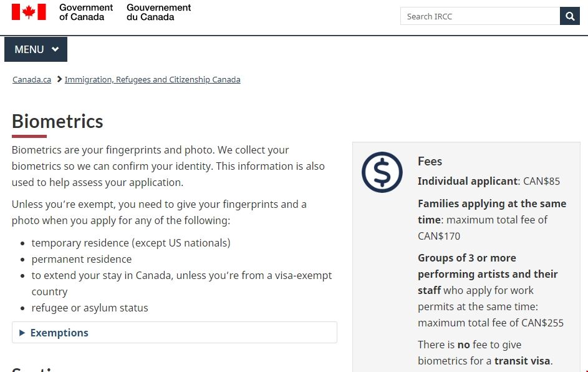Click the temporary residence bullet item
The height and width of the screenshot is (372, 588).
coord(131,243)
